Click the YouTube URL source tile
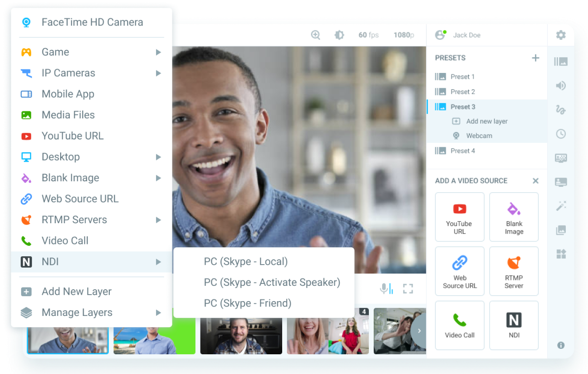The width and height of the screenshot is (588, 374). point(459,217)
